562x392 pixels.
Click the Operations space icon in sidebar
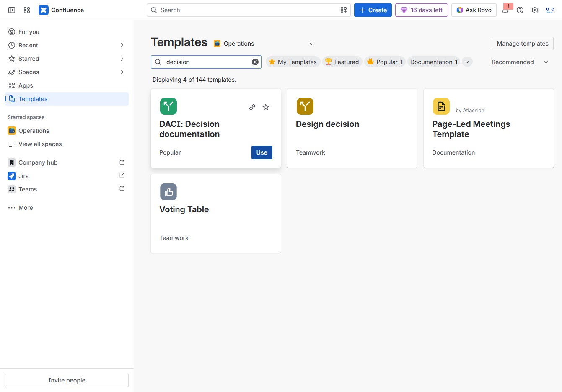pyautogui.click(x=12, y=131)
